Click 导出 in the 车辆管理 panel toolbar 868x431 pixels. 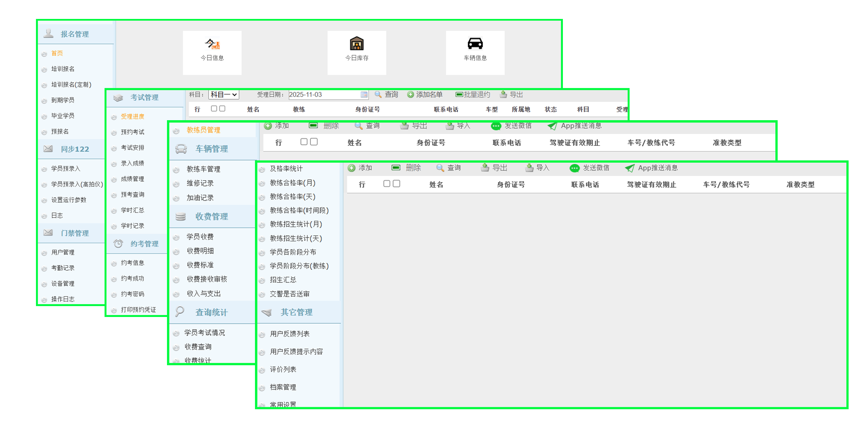click(x=413, y=126)
